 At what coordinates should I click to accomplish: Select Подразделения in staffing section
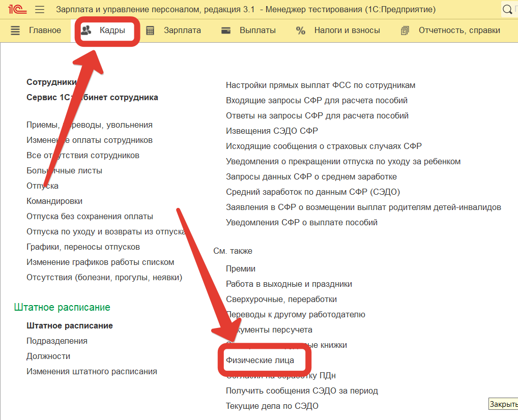click(x=57, y=341)
